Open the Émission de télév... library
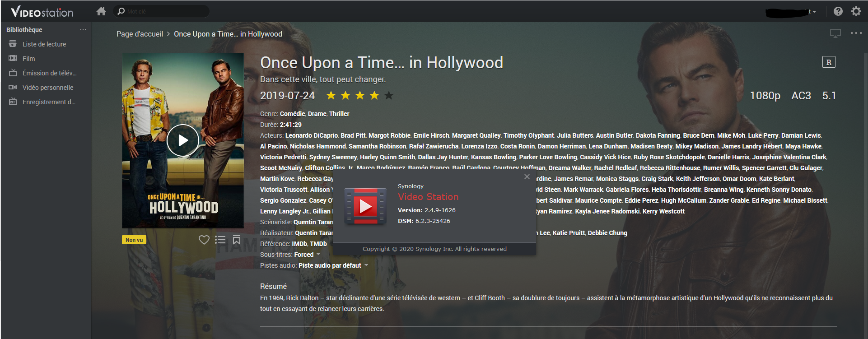Viewport: 868px width, 339px height. tap(50, 73)
